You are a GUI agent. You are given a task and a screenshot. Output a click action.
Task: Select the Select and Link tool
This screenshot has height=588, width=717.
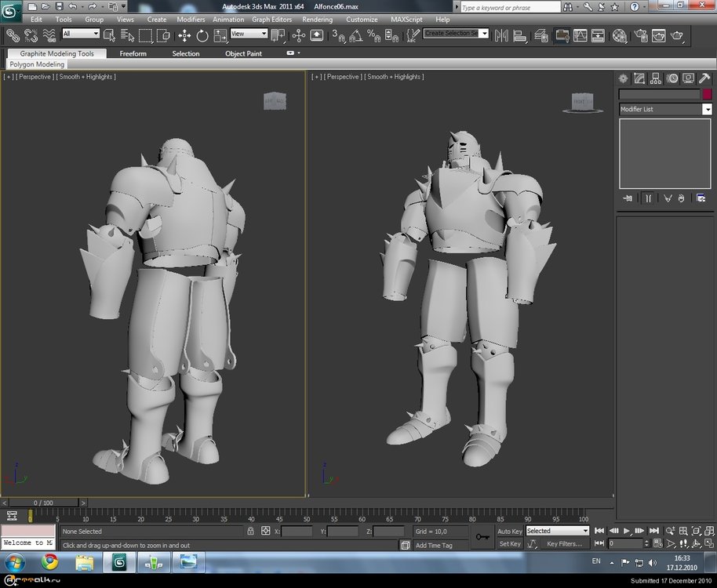12,35
